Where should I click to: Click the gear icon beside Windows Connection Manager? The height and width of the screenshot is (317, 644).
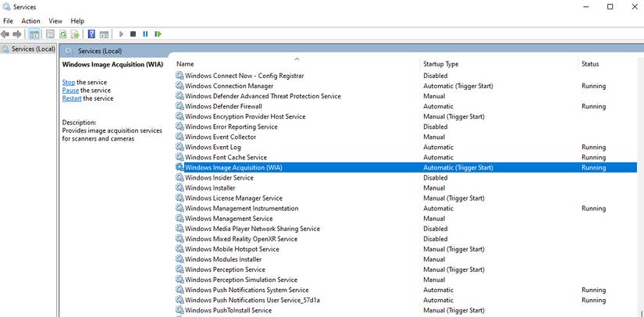tap(180, 86)
